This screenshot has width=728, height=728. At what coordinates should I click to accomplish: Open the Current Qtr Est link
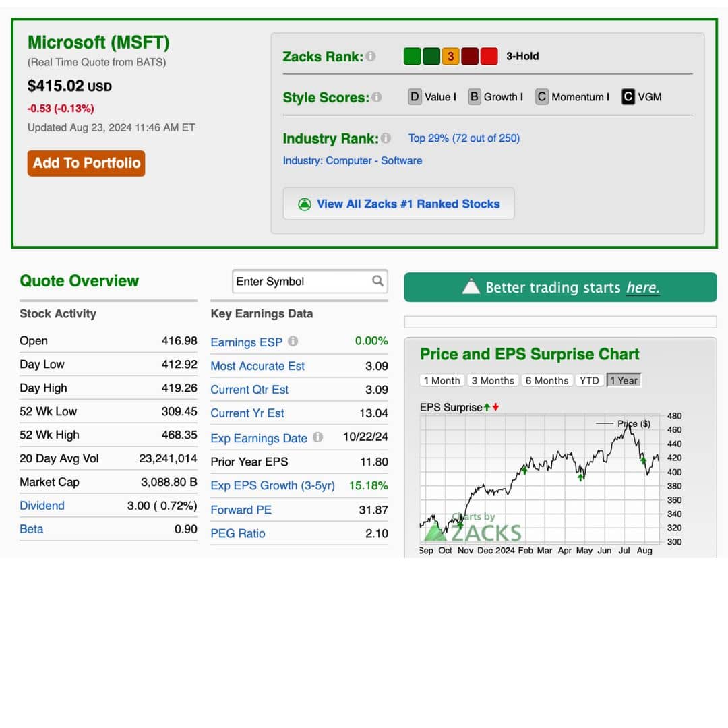pyautogui.click(x=249, y=390)
